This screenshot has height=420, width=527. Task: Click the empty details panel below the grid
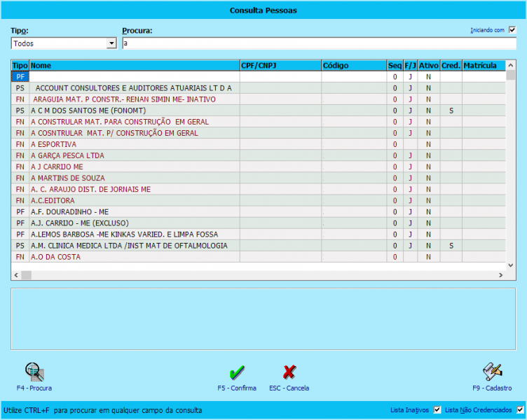[x=263, y=319]
